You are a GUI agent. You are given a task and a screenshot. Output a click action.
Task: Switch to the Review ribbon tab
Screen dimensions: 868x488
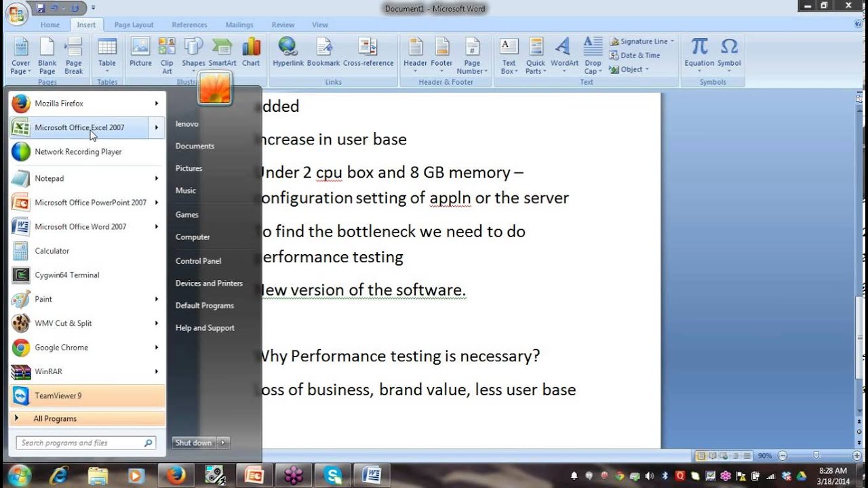283,25
